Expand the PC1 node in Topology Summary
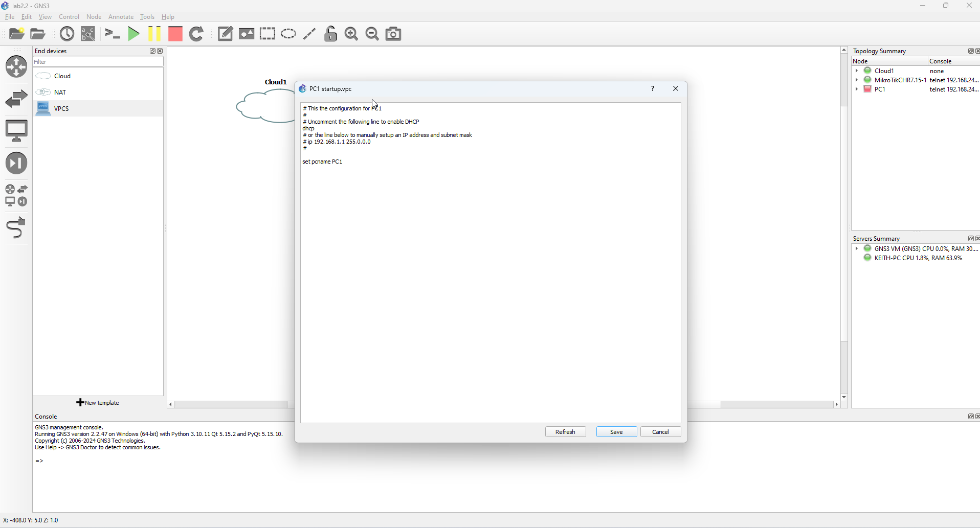980x528 pixels. (857, 89)
